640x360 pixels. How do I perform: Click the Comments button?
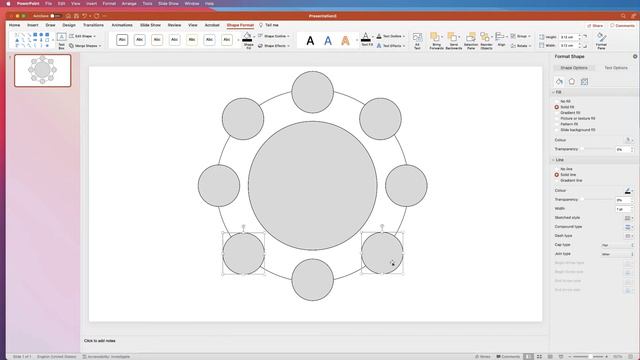point(622,26)
